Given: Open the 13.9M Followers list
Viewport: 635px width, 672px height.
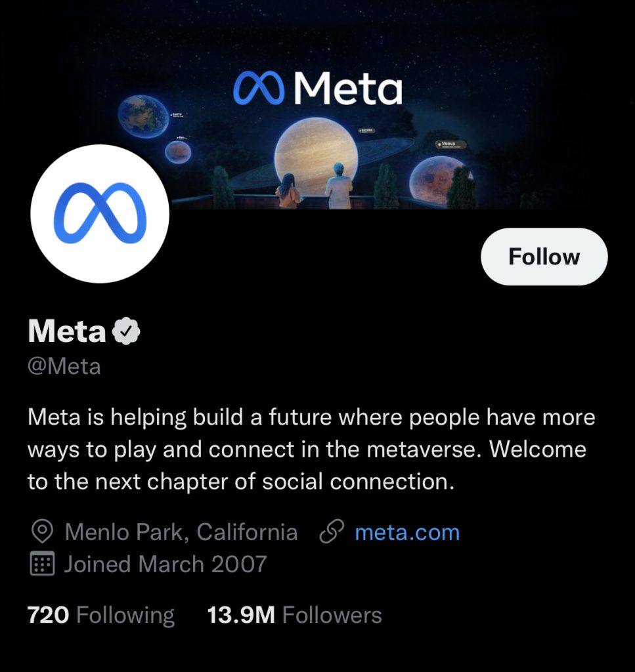Looking at the screenshot, I should (294, 616).
